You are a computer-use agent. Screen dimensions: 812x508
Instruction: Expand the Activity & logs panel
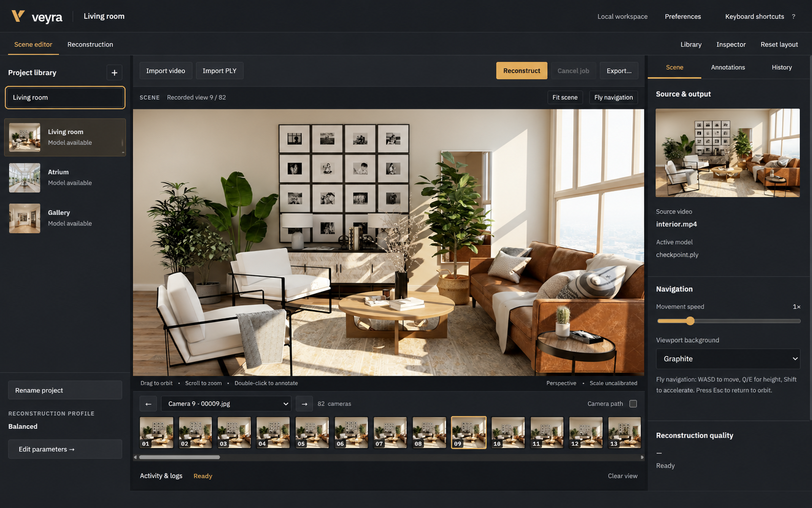pyautogui.click(x=161, y=476)
